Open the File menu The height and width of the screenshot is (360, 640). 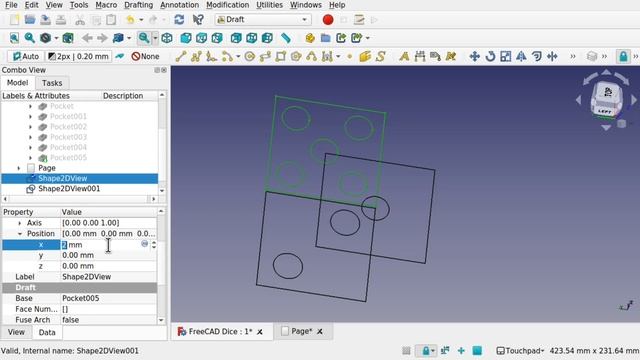click(x=11, y=5)
